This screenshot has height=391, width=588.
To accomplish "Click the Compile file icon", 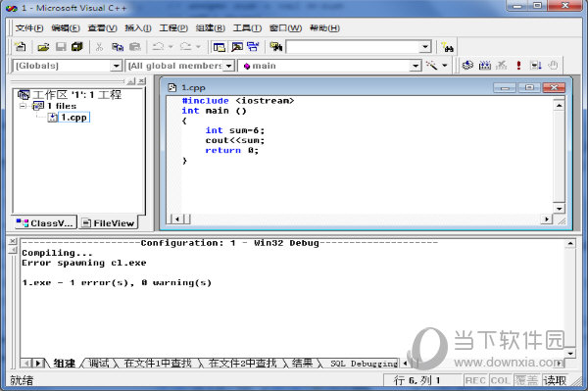I will 467,66.
